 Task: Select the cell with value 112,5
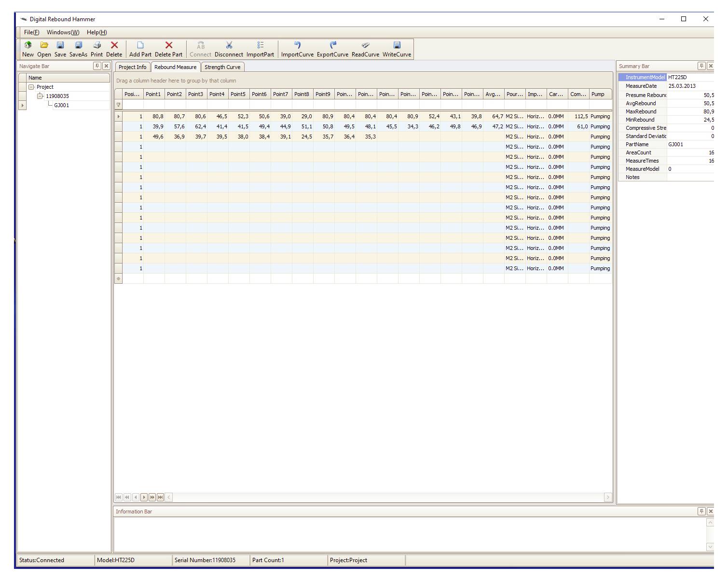click(x=578, y=116)
